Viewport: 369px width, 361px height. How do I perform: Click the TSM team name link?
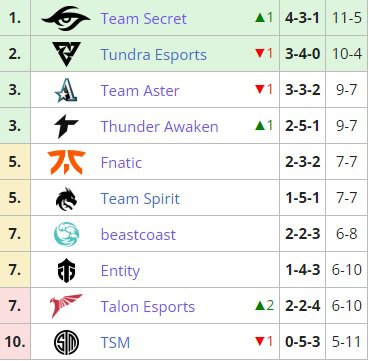[x=115, y=342]
